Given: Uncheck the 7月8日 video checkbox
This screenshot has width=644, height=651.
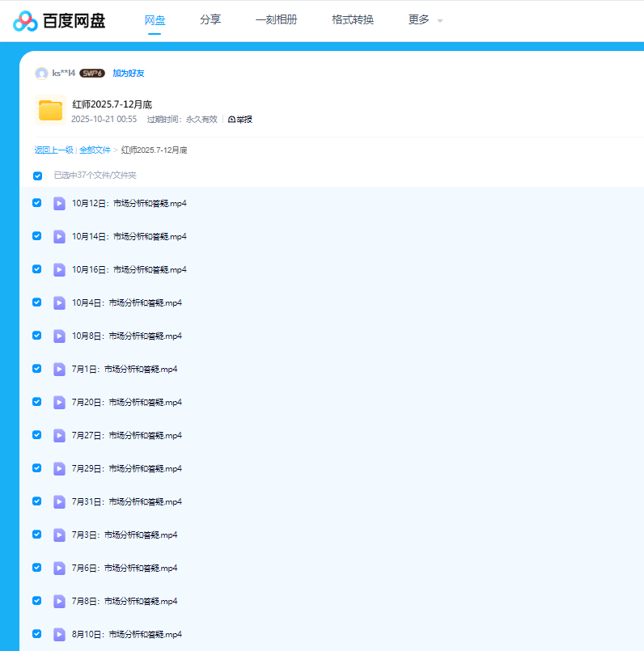Looking at the screenshot, I should click(x=37, y=601).
